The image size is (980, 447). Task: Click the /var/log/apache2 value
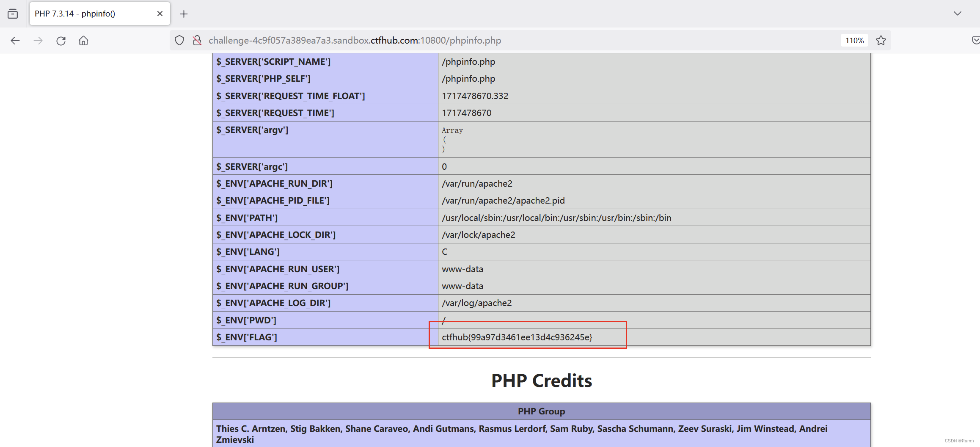click(476, 303)
